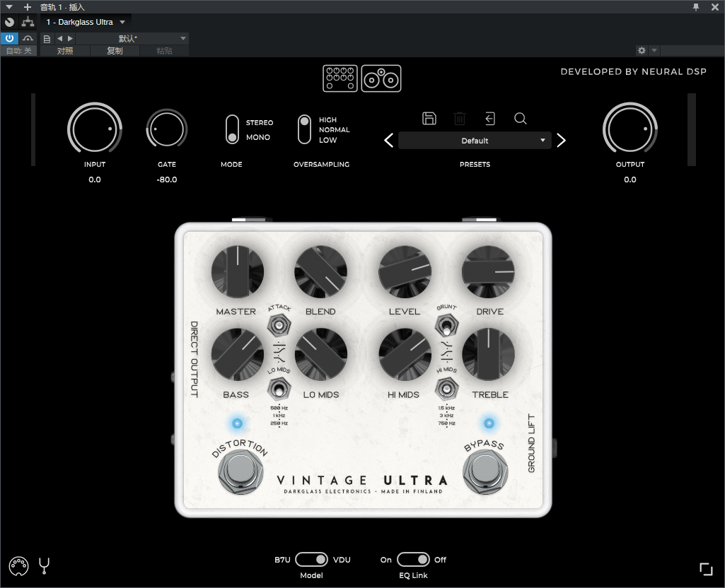Delete preset with trash icon
725x588 pixels.
(x=460, y=119)
